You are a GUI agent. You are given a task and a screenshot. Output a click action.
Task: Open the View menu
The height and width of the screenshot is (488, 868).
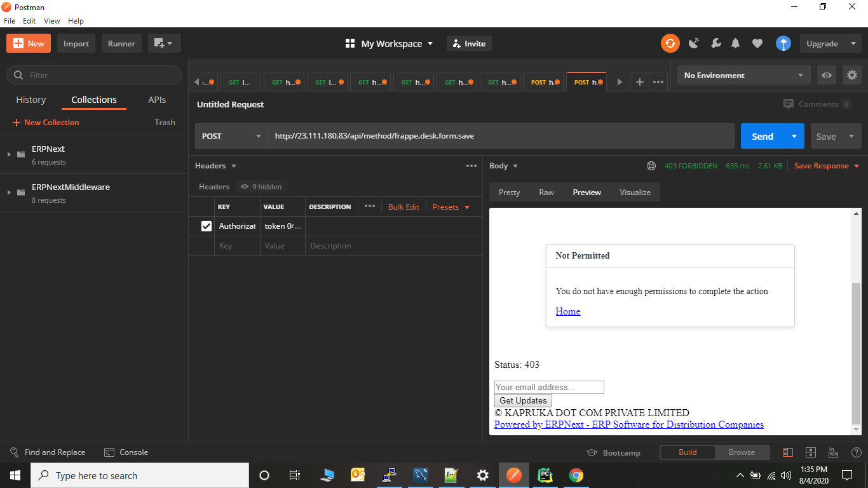52,21
